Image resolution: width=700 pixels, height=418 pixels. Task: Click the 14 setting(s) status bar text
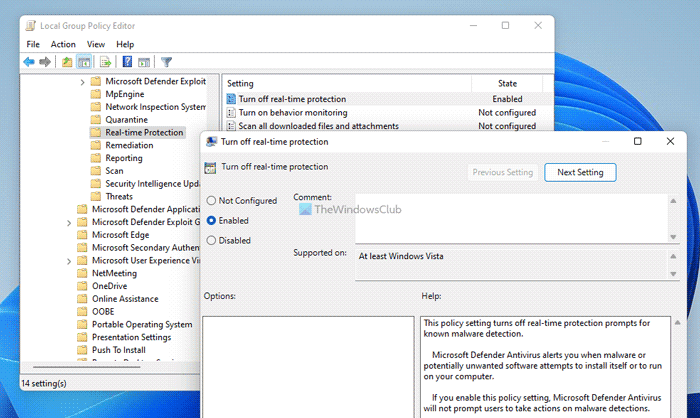pos(44,383)
